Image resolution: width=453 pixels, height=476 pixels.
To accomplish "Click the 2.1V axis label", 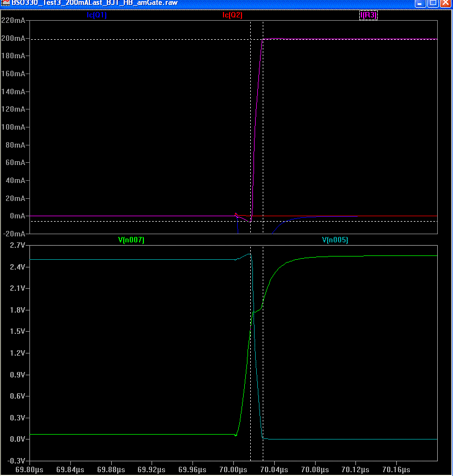I will click(17, 289).
